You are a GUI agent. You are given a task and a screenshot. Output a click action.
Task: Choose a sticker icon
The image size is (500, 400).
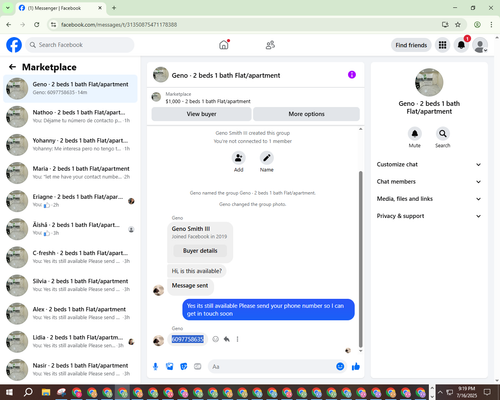click(x=184, y=367)
